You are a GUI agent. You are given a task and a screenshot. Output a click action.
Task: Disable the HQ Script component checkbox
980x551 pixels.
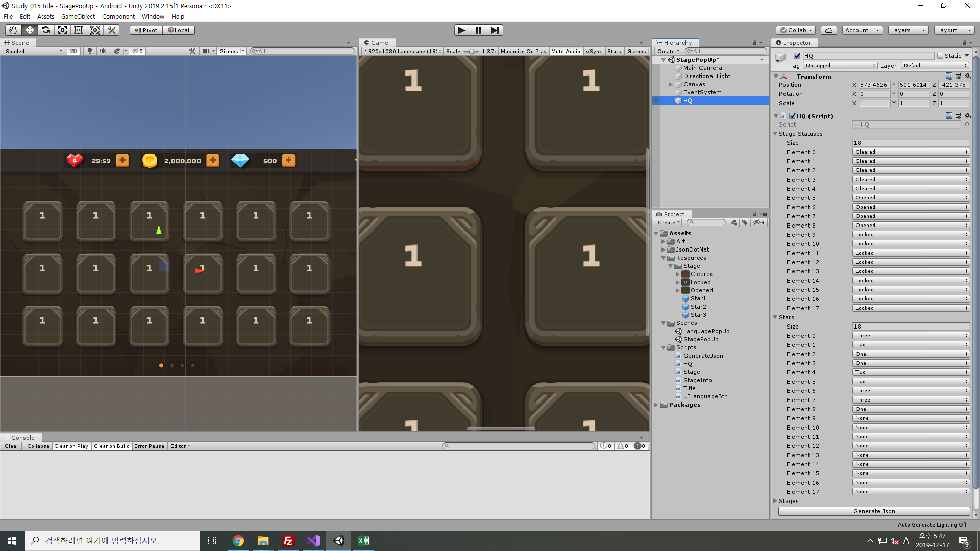coord(793,116)
